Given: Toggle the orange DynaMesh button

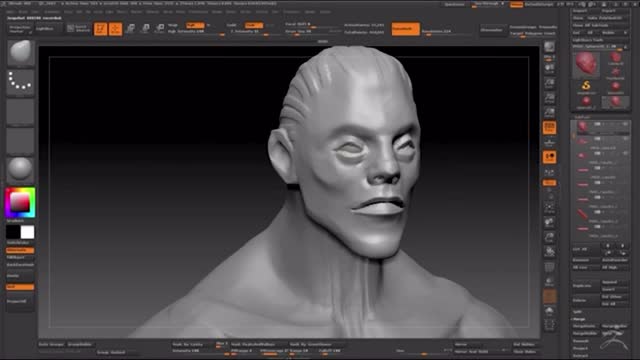Looking at the screenshot, I should tap(405, 29).
